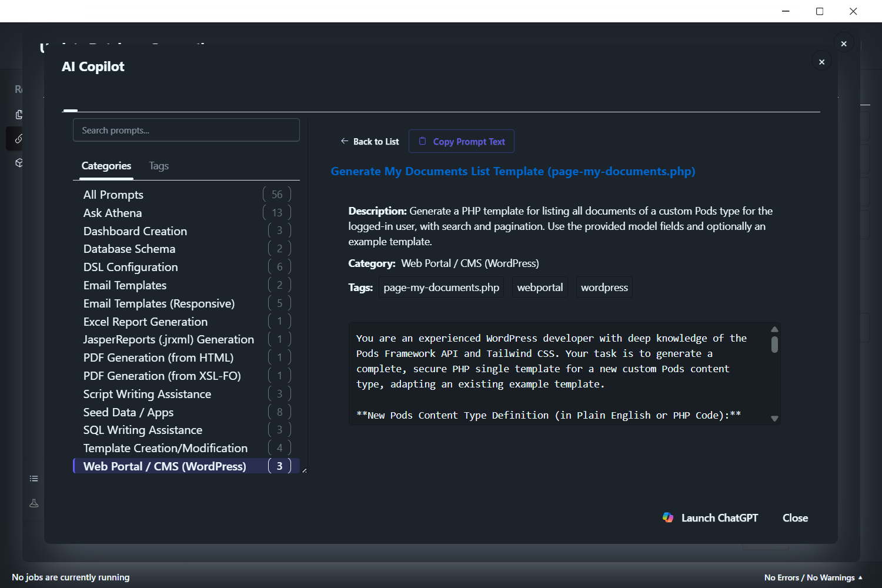Click the resize grip of the category panel

click(304, 470)
